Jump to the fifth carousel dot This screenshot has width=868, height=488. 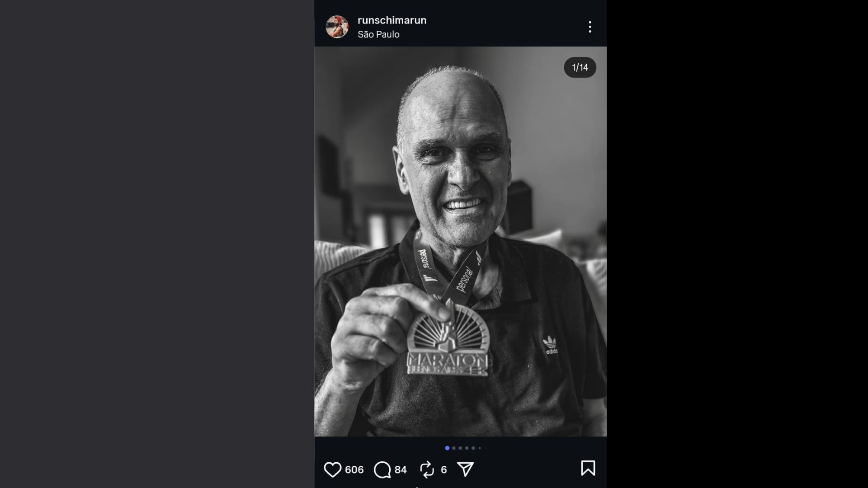click(x=473, y=448)
